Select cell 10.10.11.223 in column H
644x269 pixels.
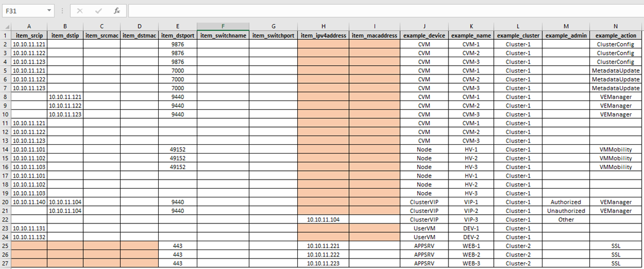tap(324, 263)
